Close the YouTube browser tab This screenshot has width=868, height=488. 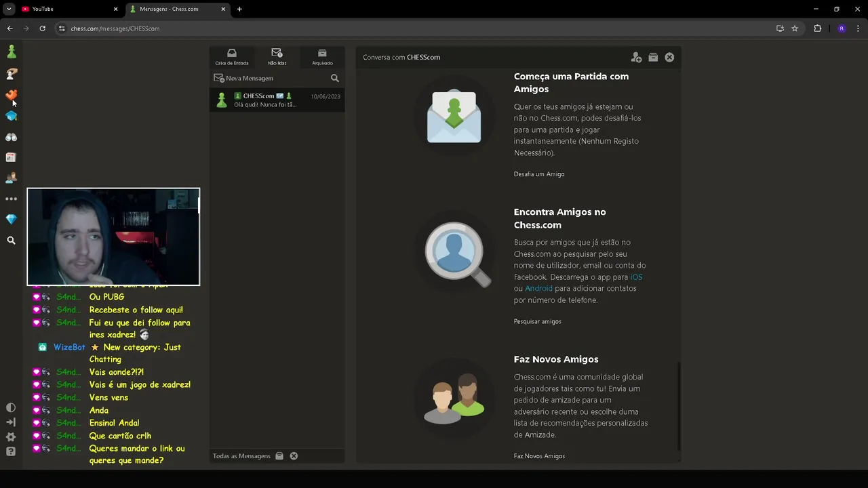pyautogui.click(x=115, y=9)
